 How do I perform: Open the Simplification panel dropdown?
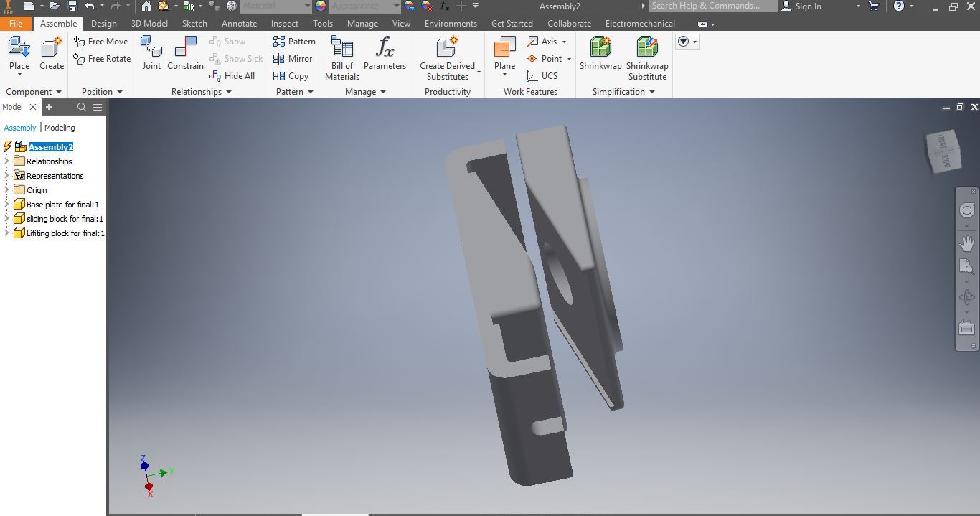623,92
